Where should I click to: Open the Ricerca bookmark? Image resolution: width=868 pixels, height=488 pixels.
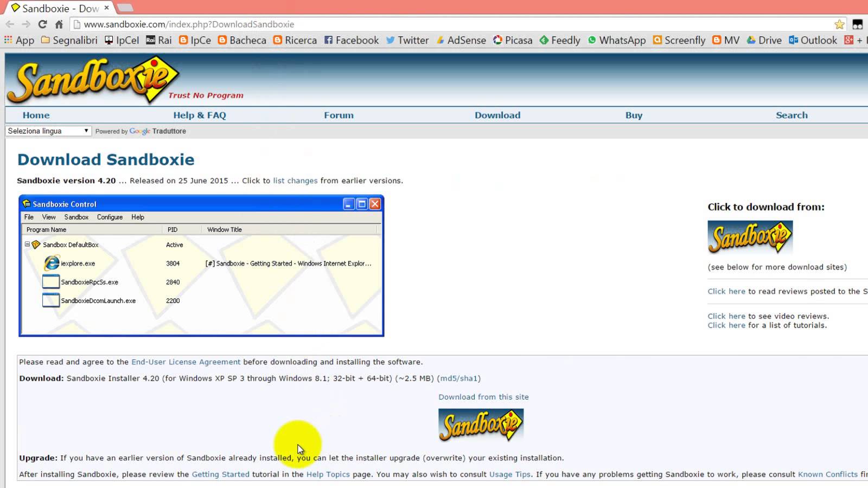pos(295,40)
